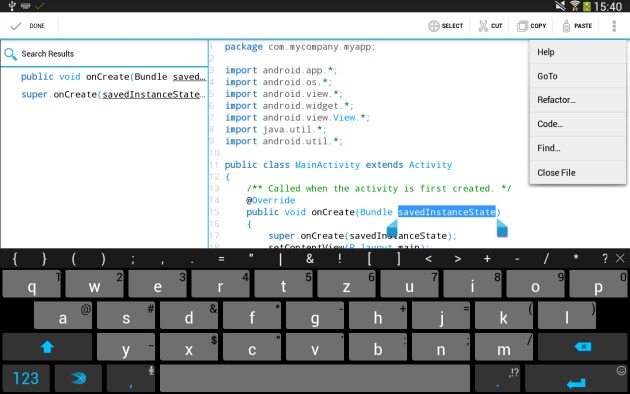Tap the 'package com.mycompany.myapp;' line
Screen dimensions: 630x394
300,47
